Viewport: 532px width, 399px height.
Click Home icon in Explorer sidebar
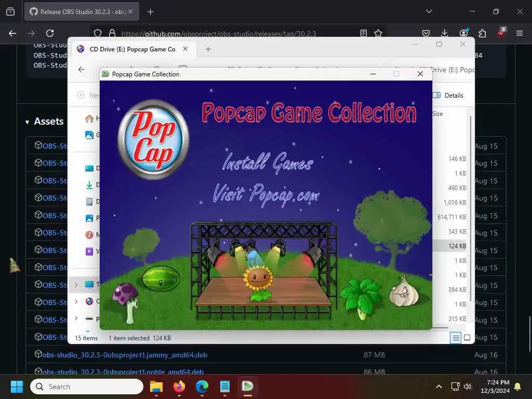pyautogui.click(x=89, y=118)
